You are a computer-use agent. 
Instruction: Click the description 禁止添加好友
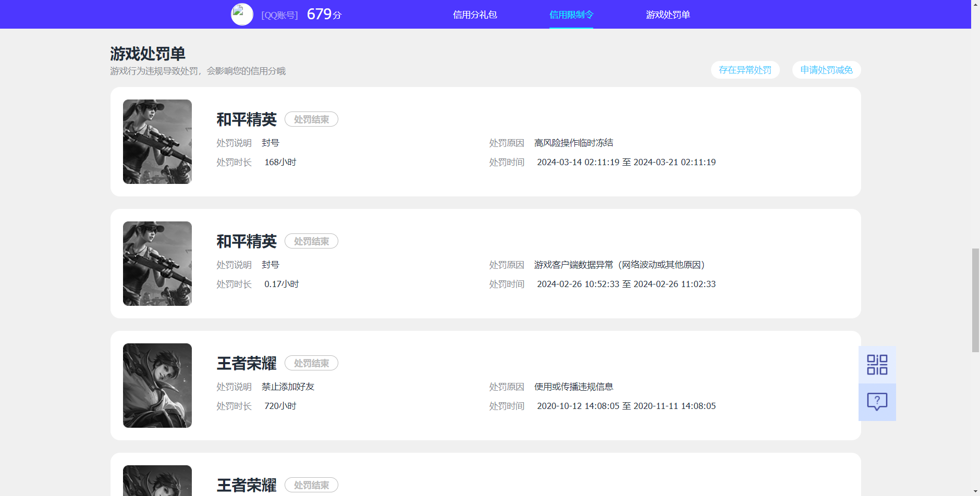(288, 387)
